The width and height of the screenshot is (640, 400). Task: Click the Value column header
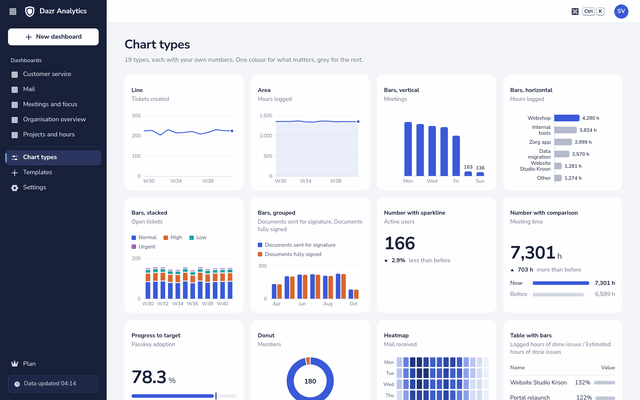(x=608, y=367)
